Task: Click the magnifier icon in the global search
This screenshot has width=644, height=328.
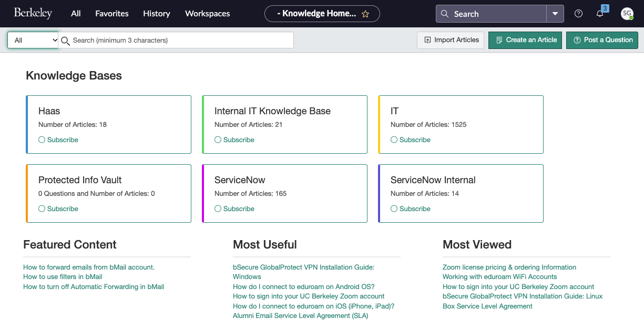Action: click(x=445, y=14)
